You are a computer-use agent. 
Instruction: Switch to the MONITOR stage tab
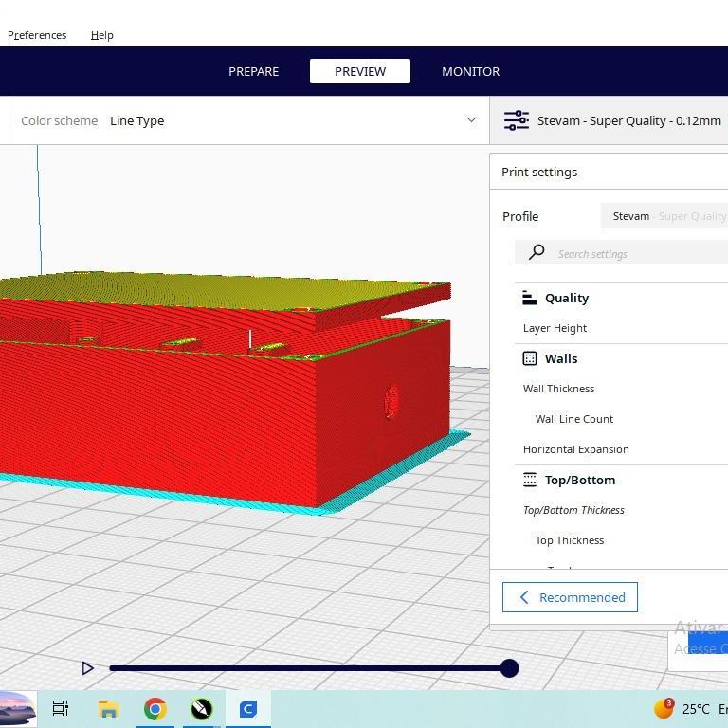click(470, 71)
